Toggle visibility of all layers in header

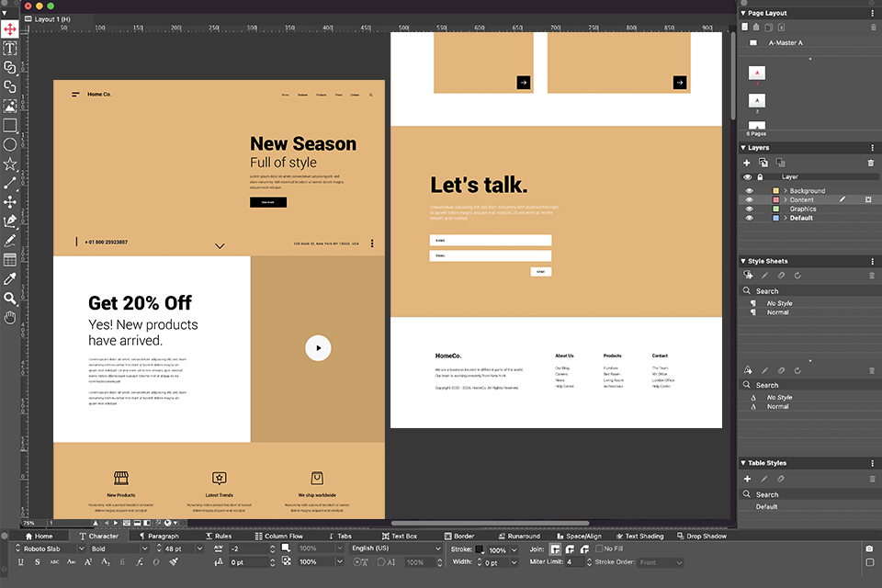click(748, 176)
